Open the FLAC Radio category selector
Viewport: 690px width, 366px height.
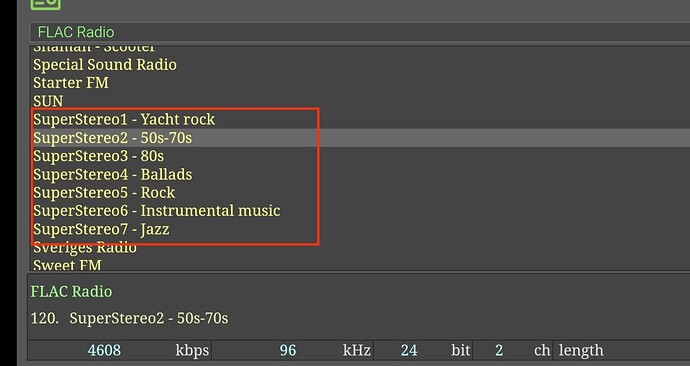[360, 33]
